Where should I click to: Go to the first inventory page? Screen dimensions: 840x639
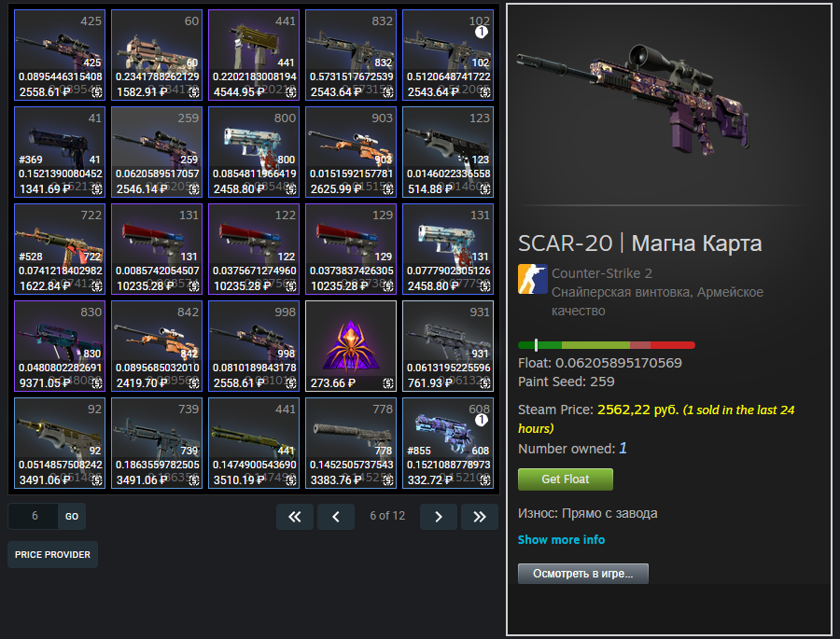[x=295, y=517]
